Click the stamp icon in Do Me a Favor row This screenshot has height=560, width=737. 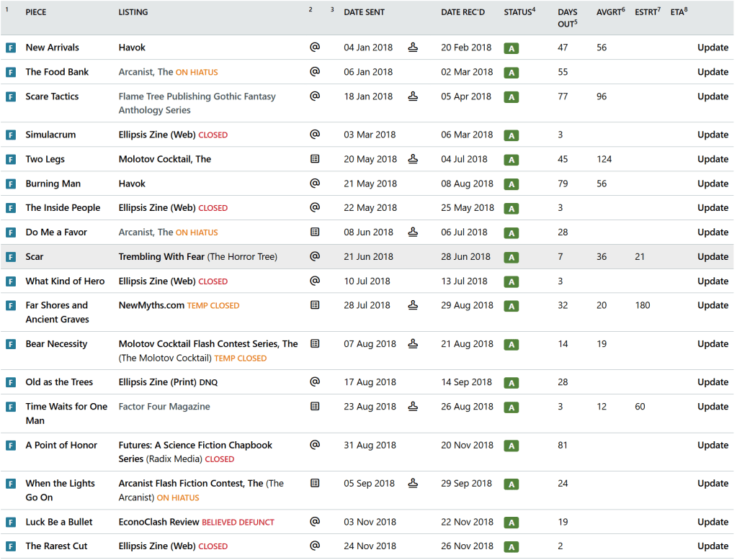click(x=413, y=232)
